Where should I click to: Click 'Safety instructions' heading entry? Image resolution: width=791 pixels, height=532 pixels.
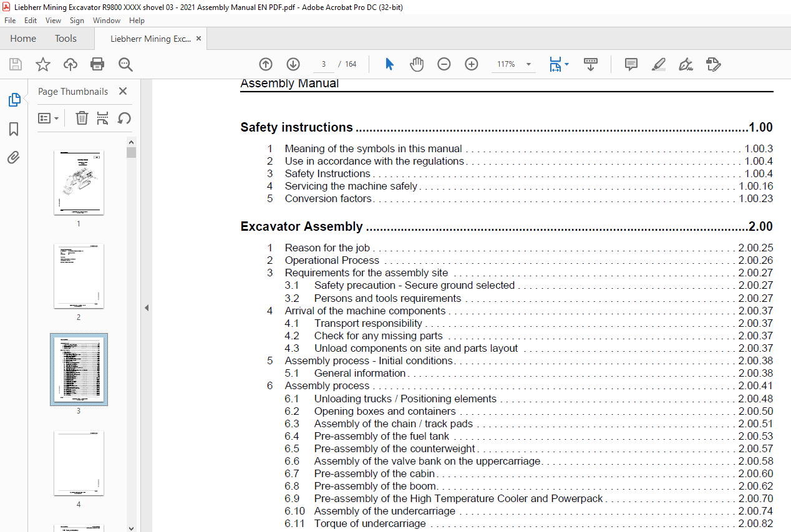pos(297,127)
